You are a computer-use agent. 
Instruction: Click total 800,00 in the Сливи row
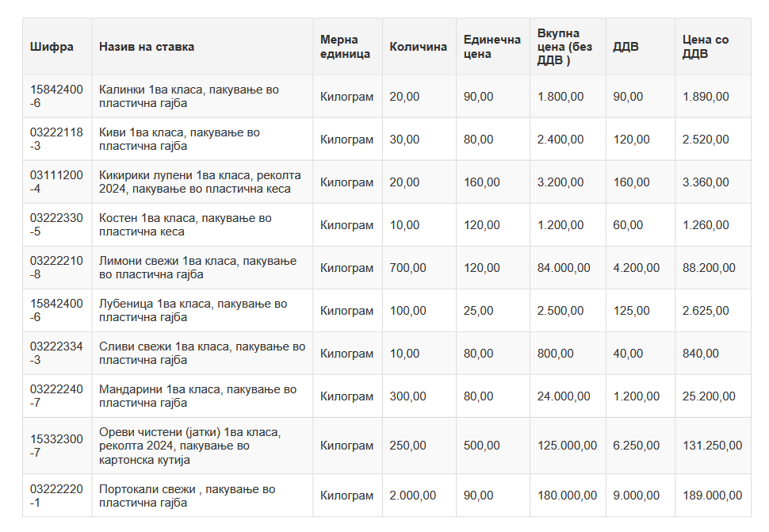click(x=555, y=354)
